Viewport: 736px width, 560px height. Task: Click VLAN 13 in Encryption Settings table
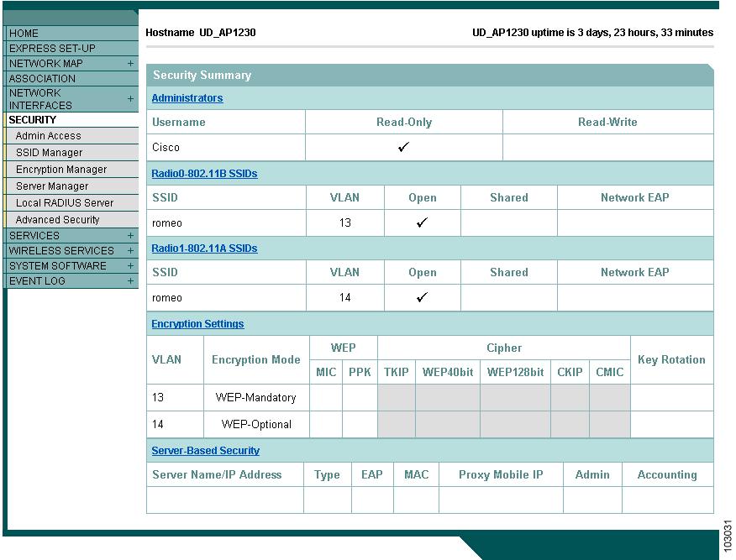(158, 397)
